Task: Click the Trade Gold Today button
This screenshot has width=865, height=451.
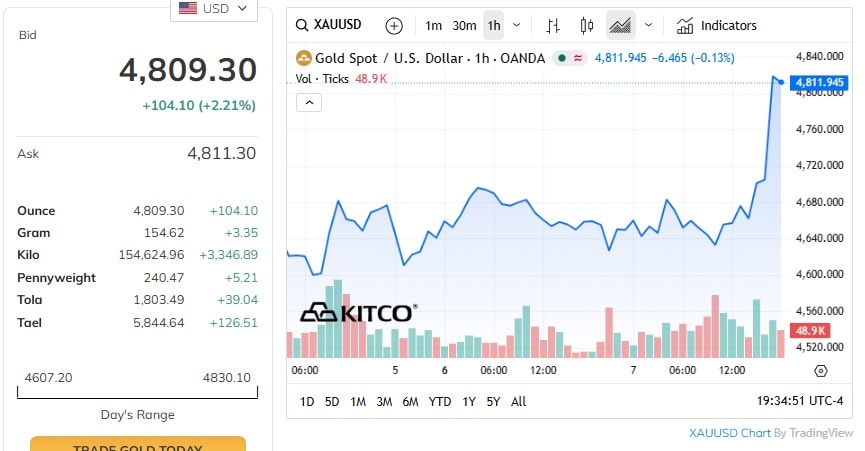Action: (x=138, y=446)
